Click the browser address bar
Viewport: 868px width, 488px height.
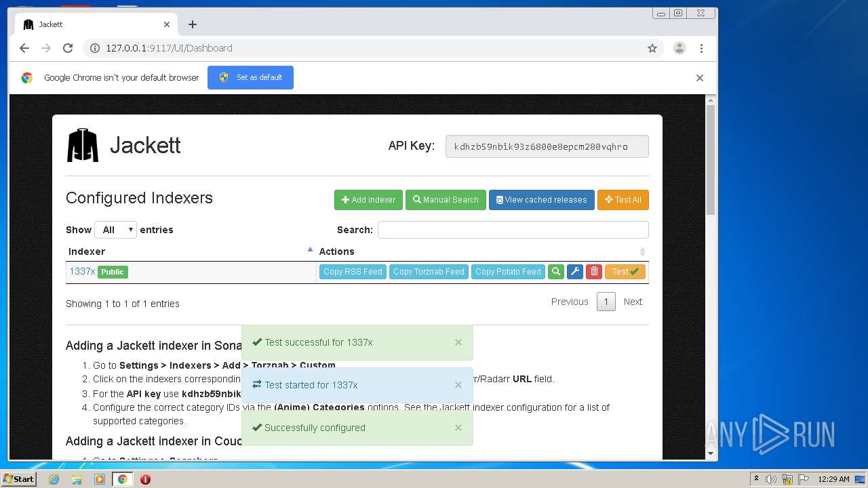372,48
